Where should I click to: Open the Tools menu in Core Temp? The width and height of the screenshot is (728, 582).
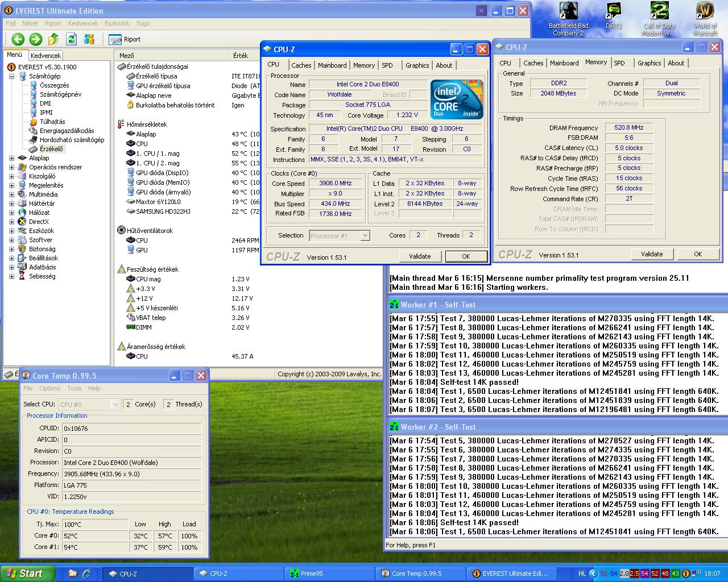(75, 388)
